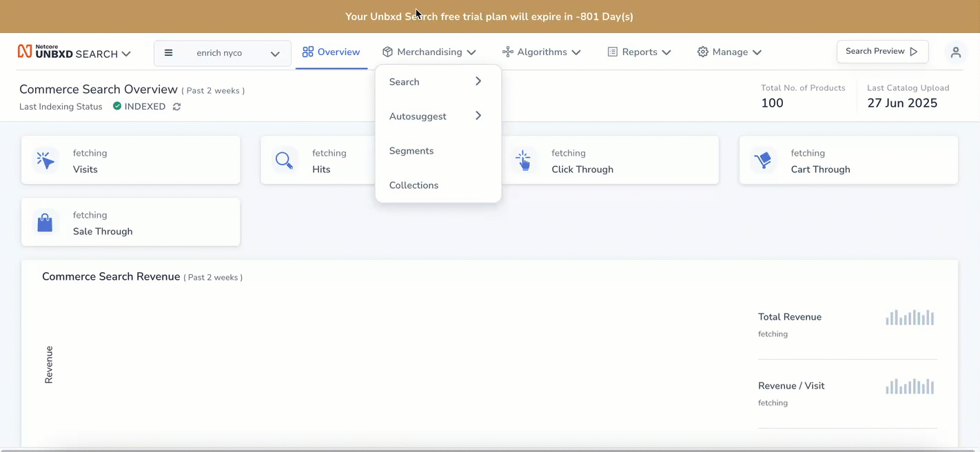980x452 pixels.
Task: Click the Netcore Unbxd Search logo
Action: [68, 52]
